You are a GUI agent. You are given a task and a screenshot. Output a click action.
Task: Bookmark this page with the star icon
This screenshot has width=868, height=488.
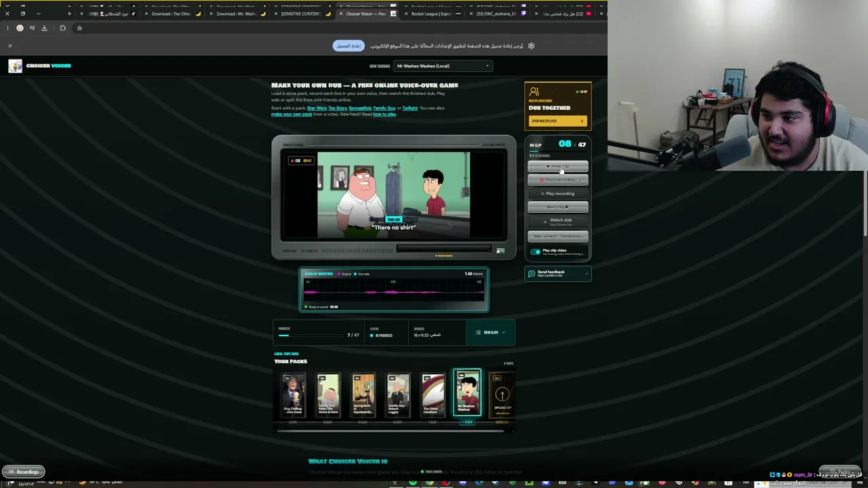coord(79,28)
